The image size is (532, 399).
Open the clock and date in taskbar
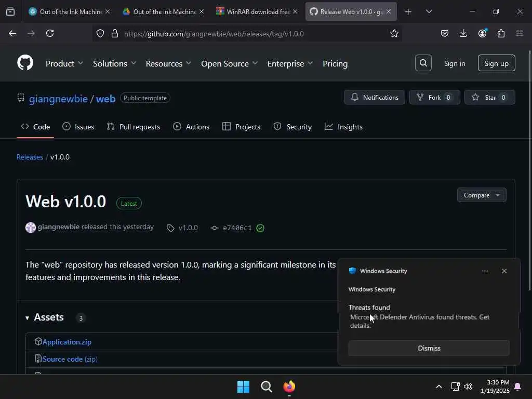tap(495, 387)
